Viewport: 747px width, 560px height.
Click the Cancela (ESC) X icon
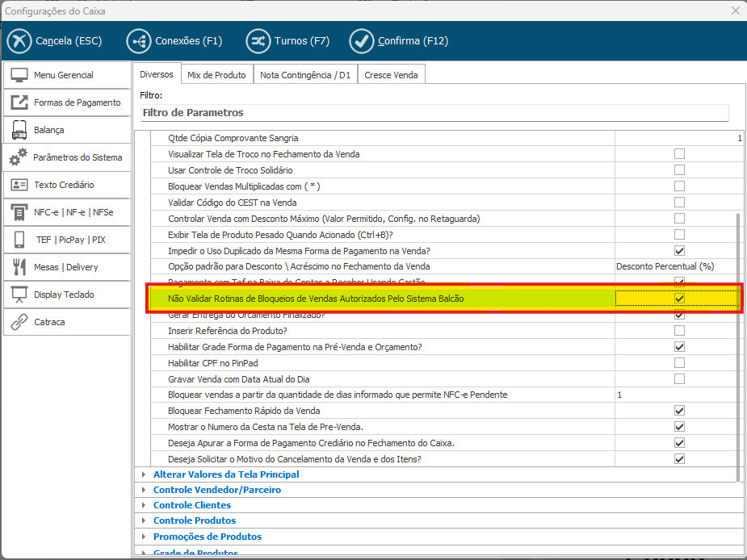point(19,41)
